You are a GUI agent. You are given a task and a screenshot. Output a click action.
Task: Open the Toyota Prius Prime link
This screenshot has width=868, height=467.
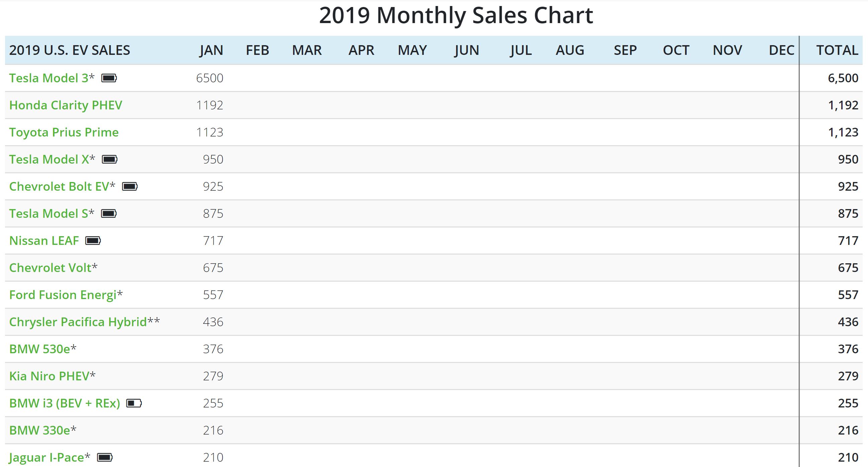pos(64,132)
